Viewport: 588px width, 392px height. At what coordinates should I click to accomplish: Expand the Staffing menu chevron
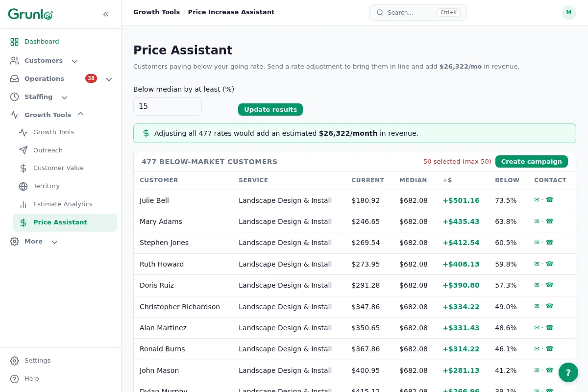[64, 98]
